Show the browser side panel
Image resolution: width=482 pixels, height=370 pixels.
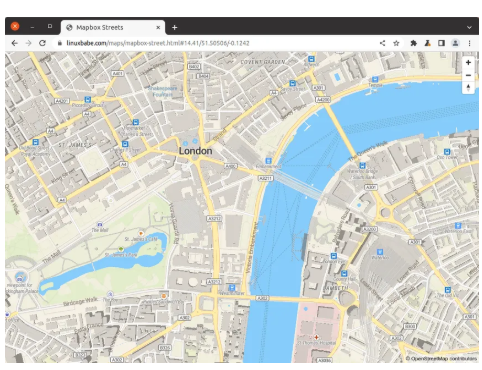[441, 43]
